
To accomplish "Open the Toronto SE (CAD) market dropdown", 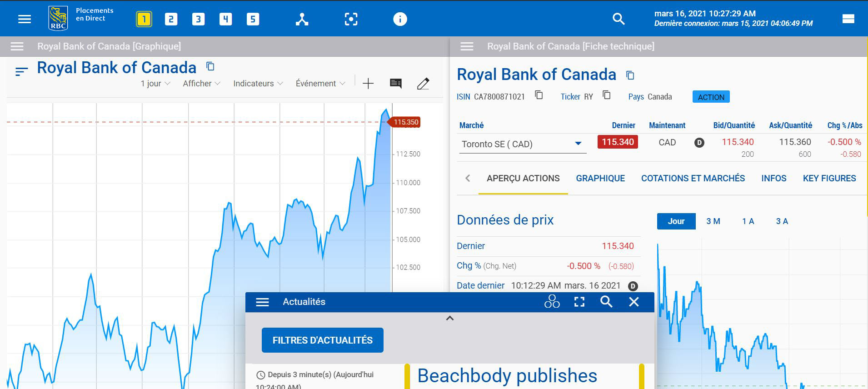I will pos(523,144).
